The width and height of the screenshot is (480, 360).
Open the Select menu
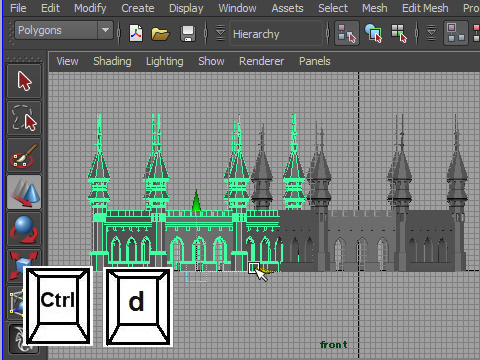tap(333, 8)
